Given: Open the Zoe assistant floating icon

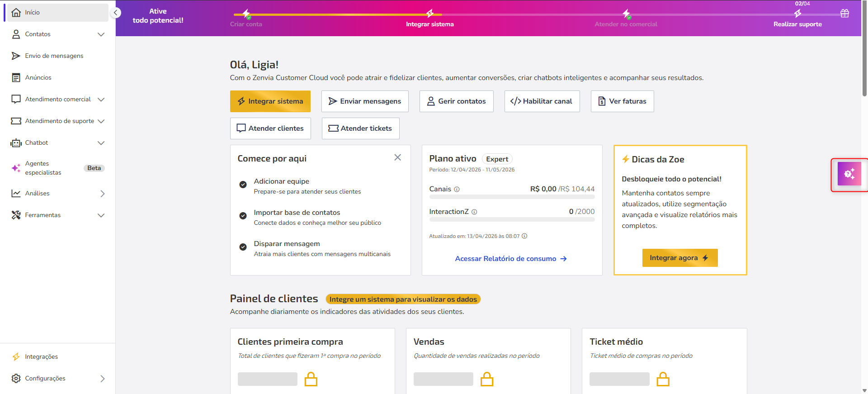Looking at the screenshot, I should pos(849,174).
